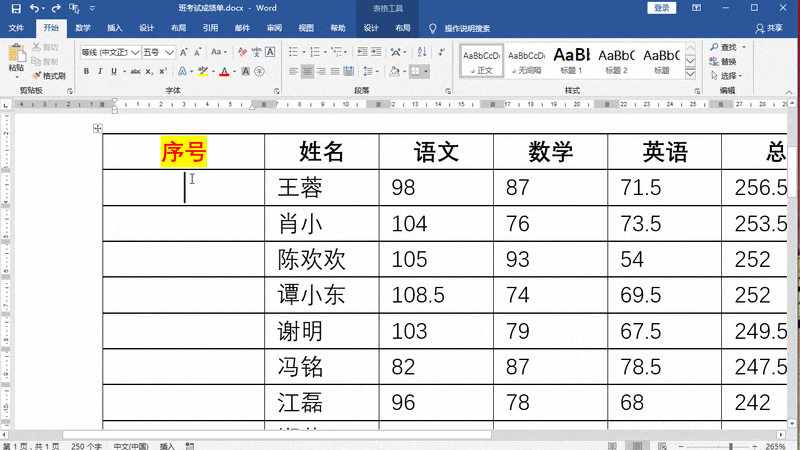The height and width of the screenshot is (450, 800).
Task: Click the 265% zoom level indicator
Action: coord(775,446)
